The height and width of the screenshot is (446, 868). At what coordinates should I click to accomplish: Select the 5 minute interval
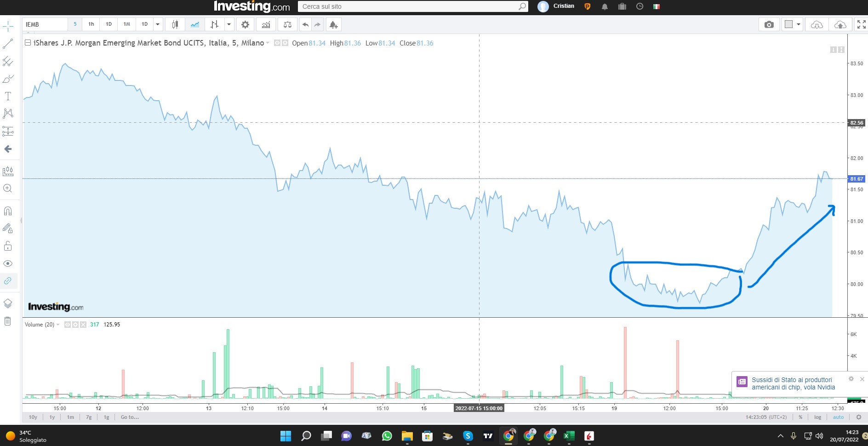75,24
